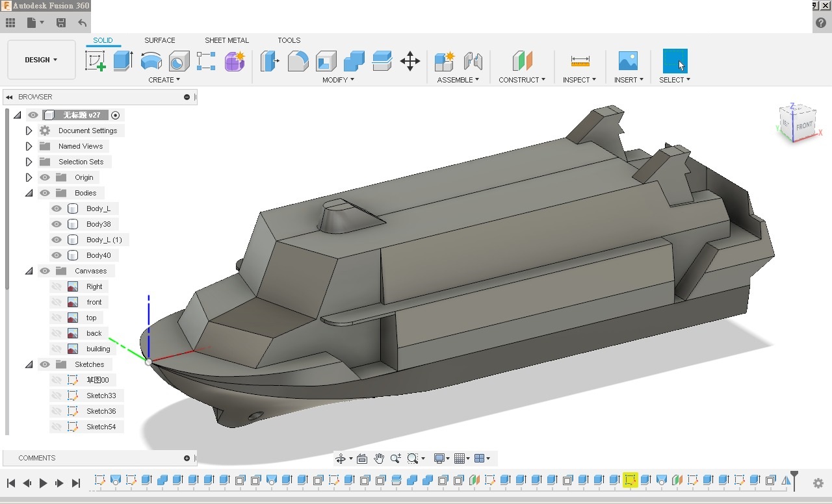Open the DESIGN workspace dropdown
832x504 pixels.
41,60
